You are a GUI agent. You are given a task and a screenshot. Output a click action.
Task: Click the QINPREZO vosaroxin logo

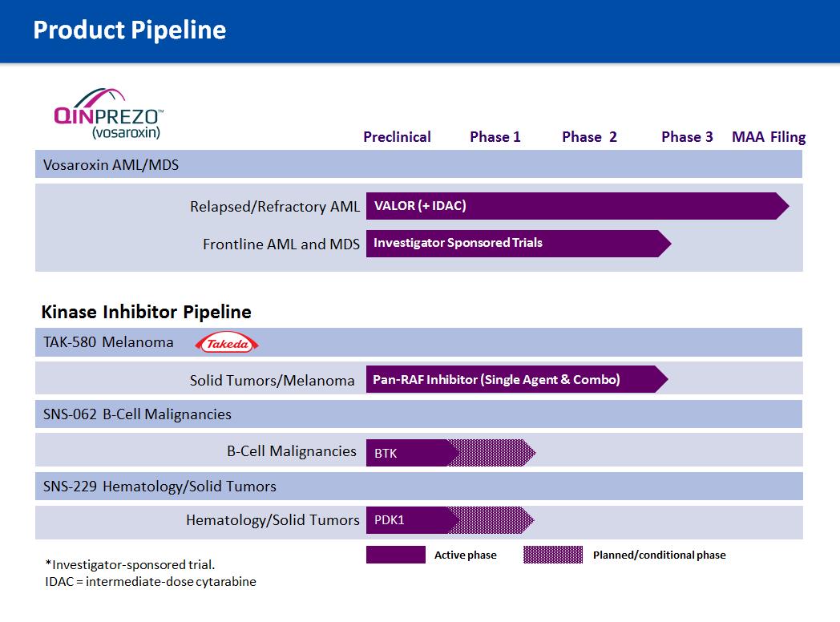tap(109, 115)
